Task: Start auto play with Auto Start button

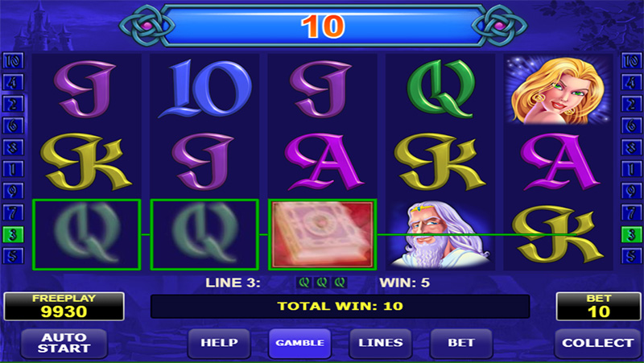Action: [64, 343]
